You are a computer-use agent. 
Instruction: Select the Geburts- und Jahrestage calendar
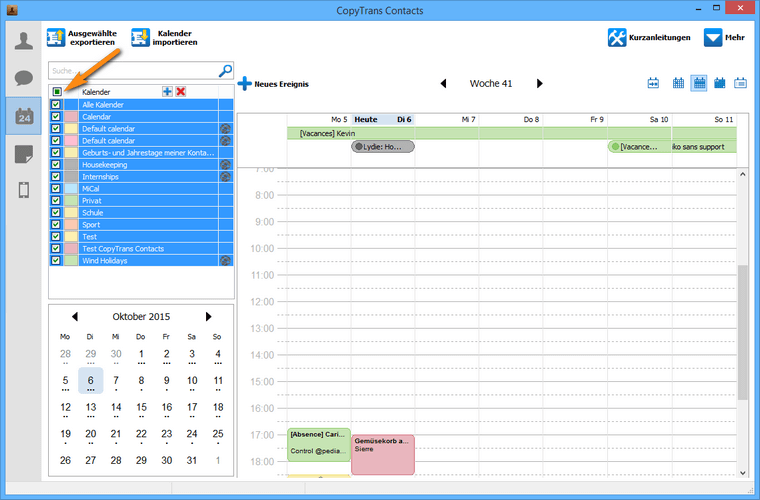click(x=141, y=153)
